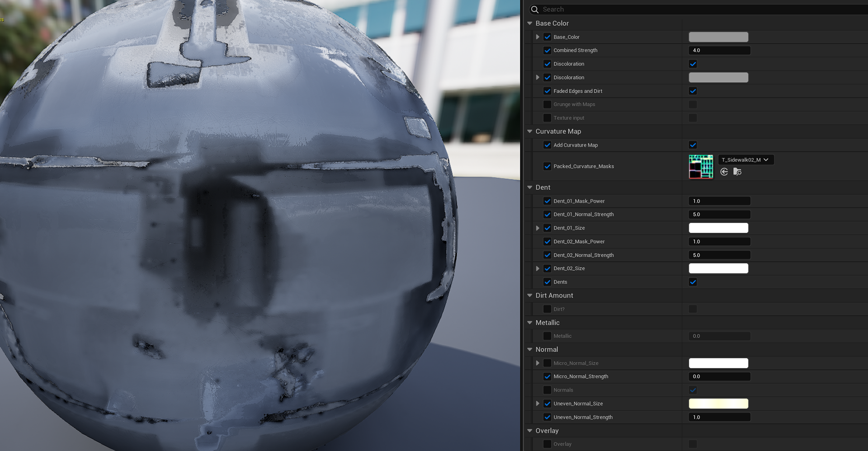Expand the Dent_01_Size parameter

(x=538, y=228)
